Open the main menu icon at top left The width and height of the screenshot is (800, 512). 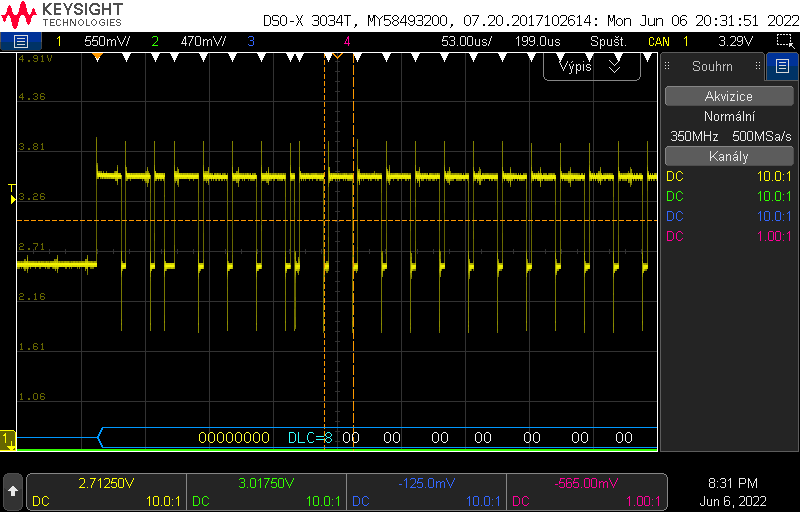(x=20, y=41)
